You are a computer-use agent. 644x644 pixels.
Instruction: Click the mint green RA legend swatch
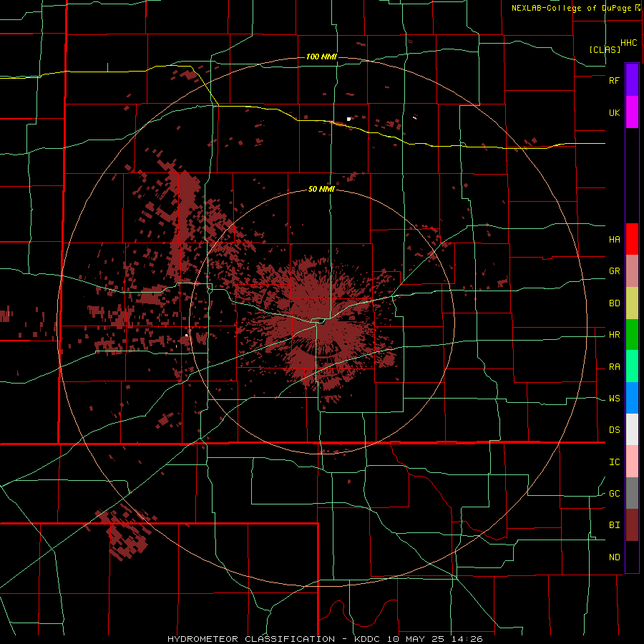(632, 366)
